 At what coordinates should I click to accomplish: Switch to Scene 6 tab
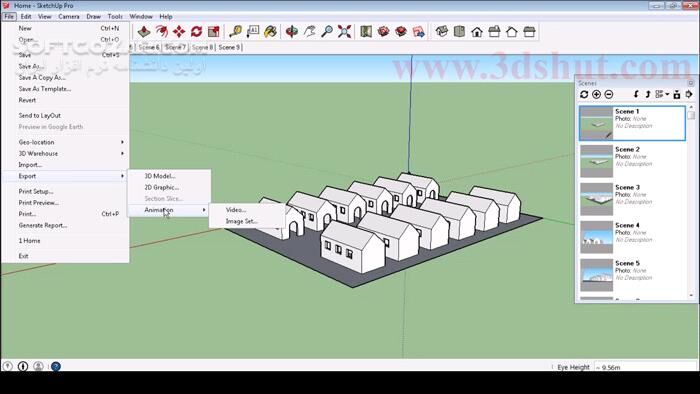(x=149, y=47)
